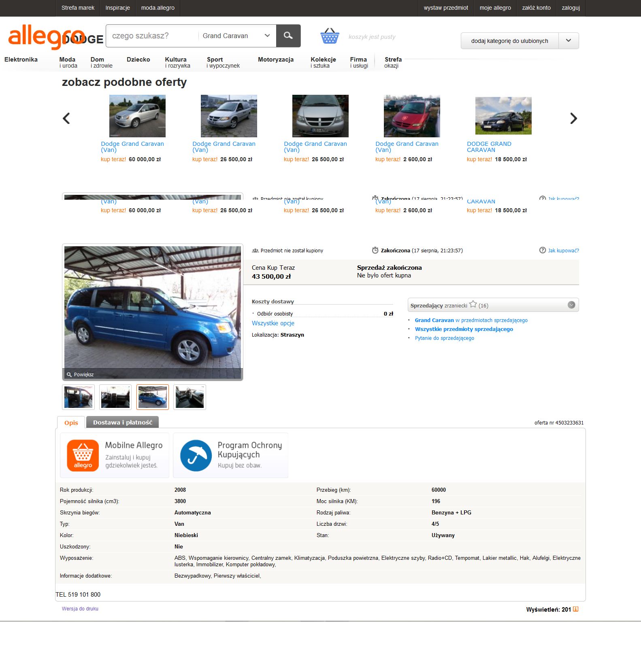Open the Dom i zdrowie menu

click(102, 62)
